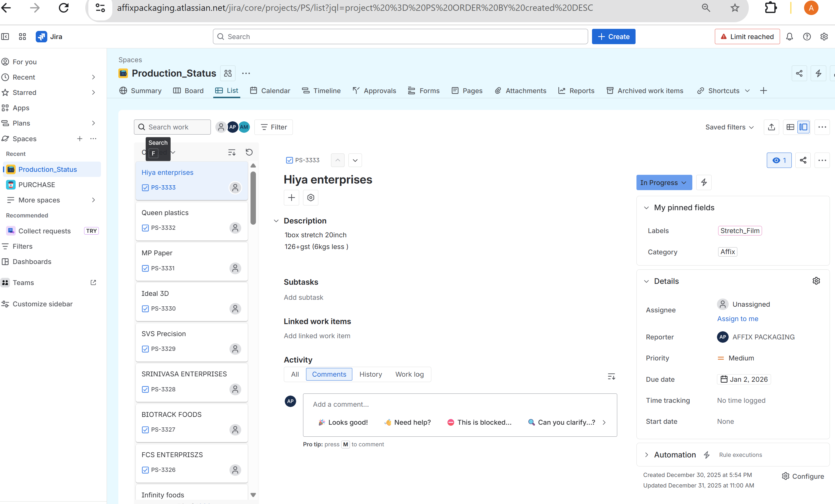The width and height of the screenshot is (835, 504).
Task: Click the sort order icon in Activity
Action: click(x=611, y=376)
